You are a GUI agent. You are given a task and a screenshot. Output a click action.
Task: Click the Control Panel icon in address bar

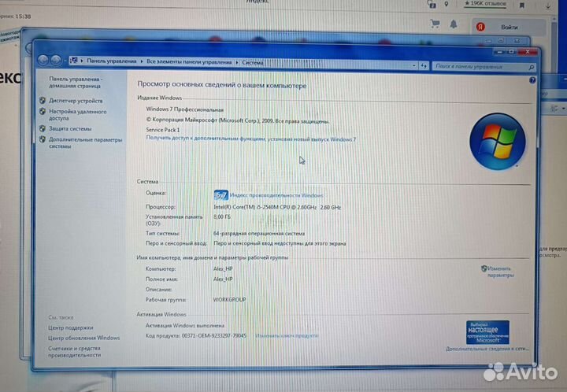[73, 61]
